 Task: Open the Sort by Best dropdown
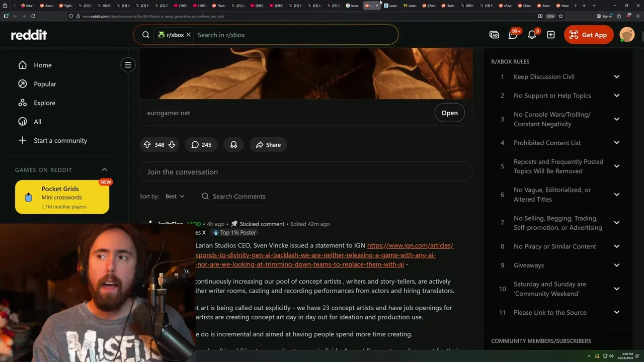pyautogui.click(x=175, y=196)
